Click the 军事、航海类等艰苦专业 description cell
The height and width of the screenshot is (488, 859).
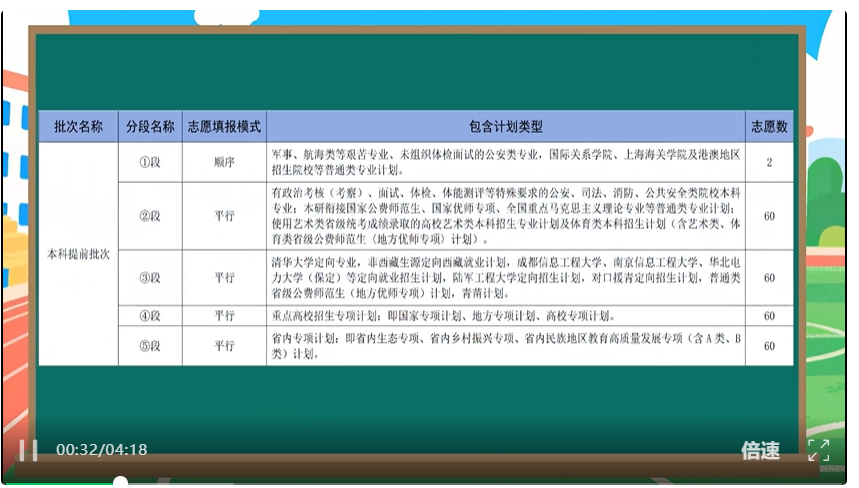click(x=506, y=162)
